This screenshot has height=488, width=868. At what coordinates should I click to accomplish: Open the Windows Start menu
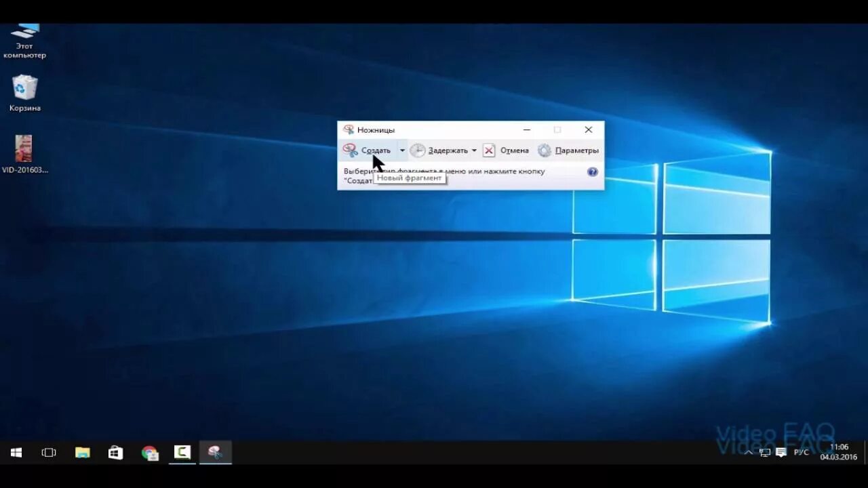tap(16, 453)
